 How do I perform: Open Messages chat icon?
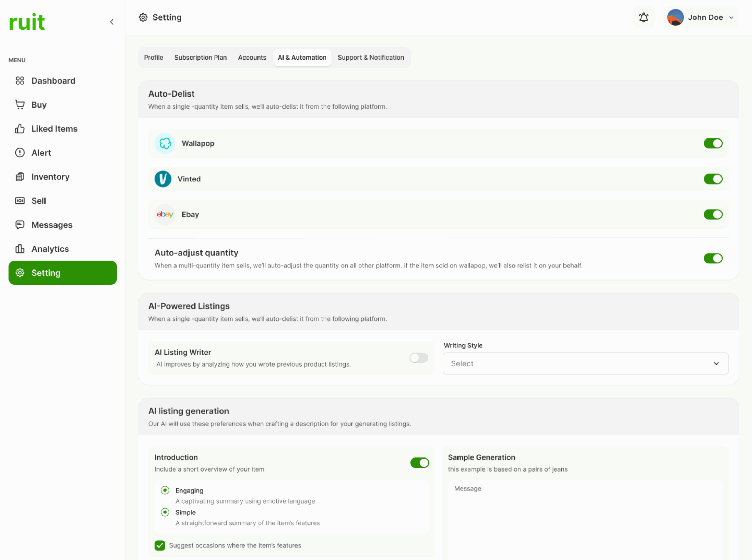click(20, 225)
